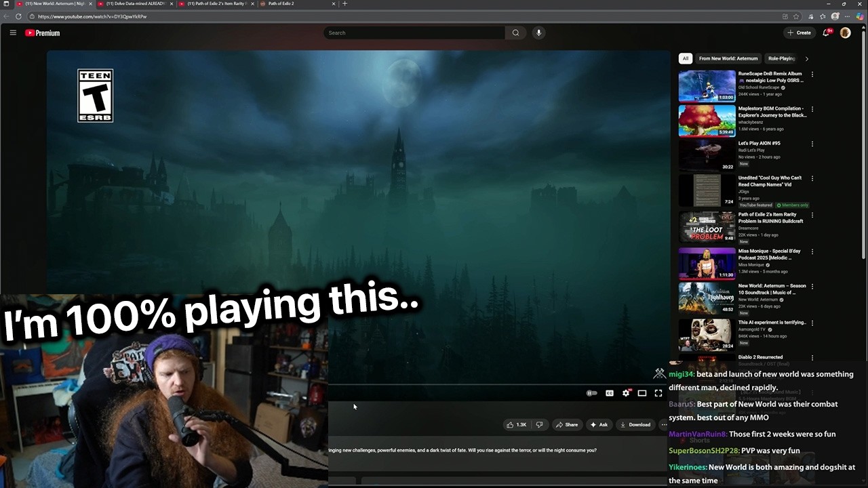This screenshot has width=868, height=488.
Task: Open player settings gear
Action: pos(626,393)
